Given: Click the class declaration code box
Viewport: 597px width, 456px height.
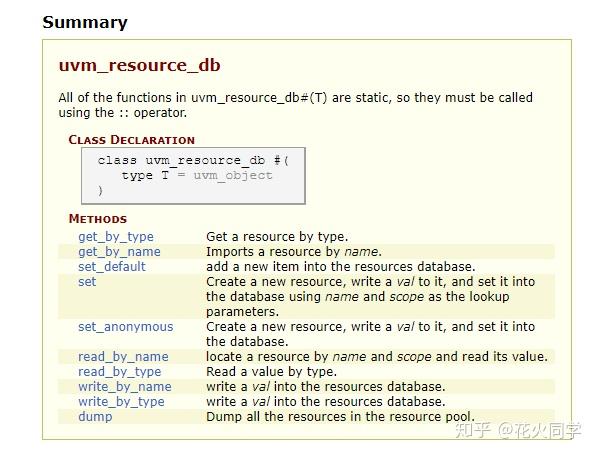Looking at the screenshot, I should click(193, 176).
